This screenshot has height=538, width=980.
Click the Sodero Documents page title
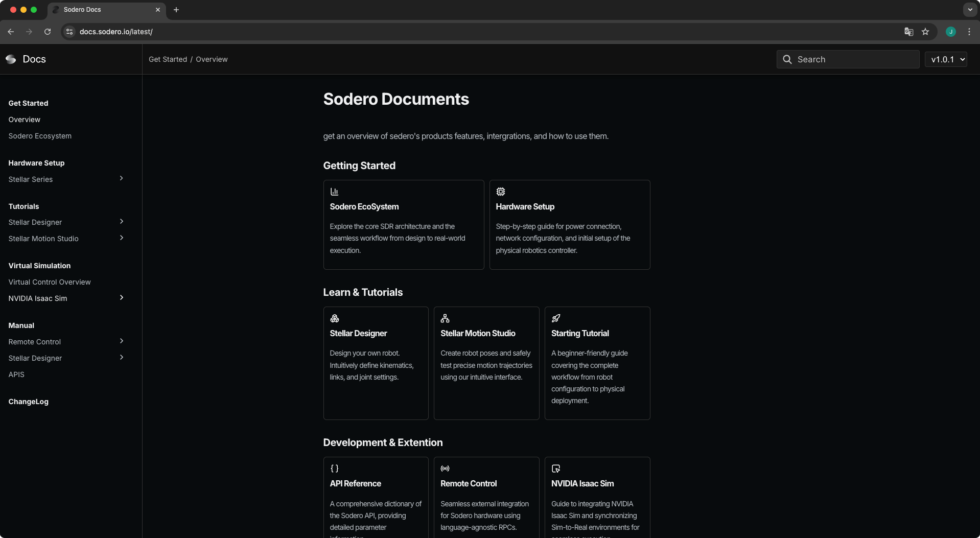click(x=396, y=99)
